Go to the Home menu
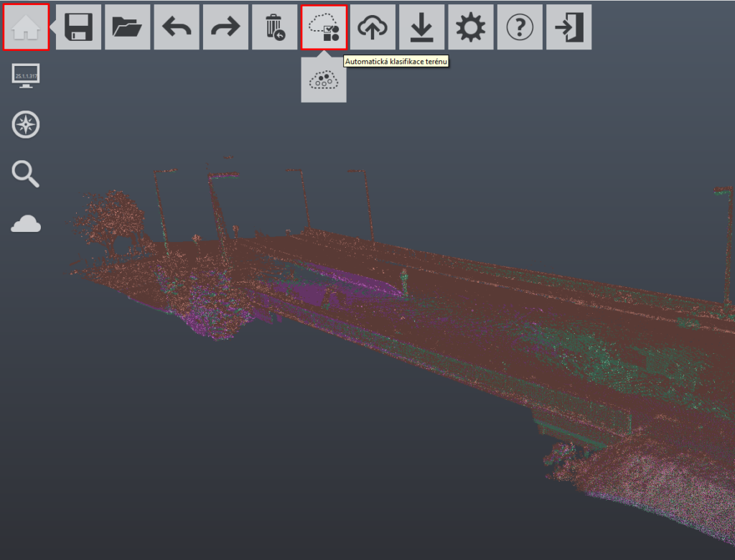 pos(26,27)
